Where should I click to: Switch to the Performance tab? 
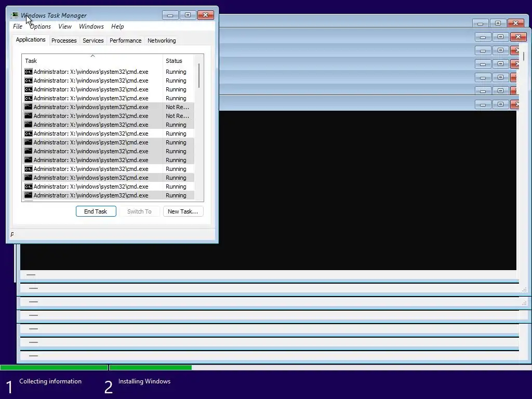coord(126,41)
